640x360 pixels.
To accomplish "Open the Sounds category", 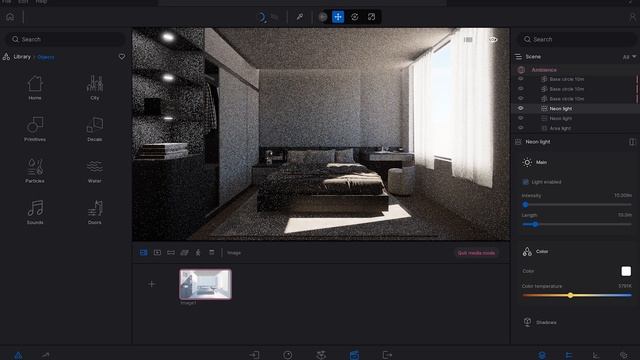I will pos(35,212).
